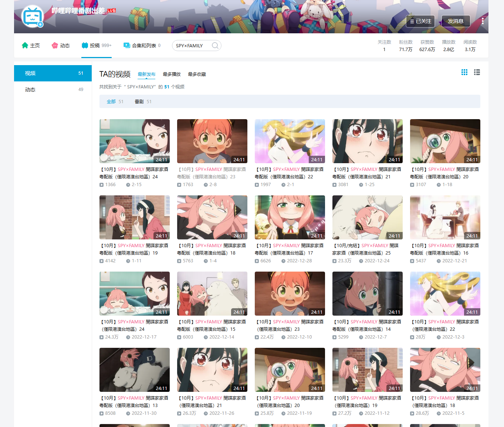Sort videos by 最多收藏
The height and width of the screenshot is (427, 504).
click(x=197, y=74)
